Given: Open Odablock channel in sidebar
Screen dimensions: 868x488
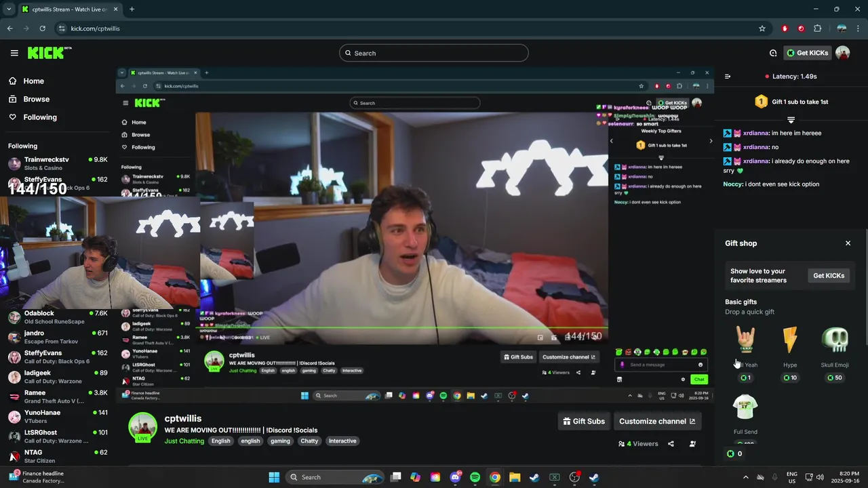Looking at the screenshot, I should click(x=58, y=317).
